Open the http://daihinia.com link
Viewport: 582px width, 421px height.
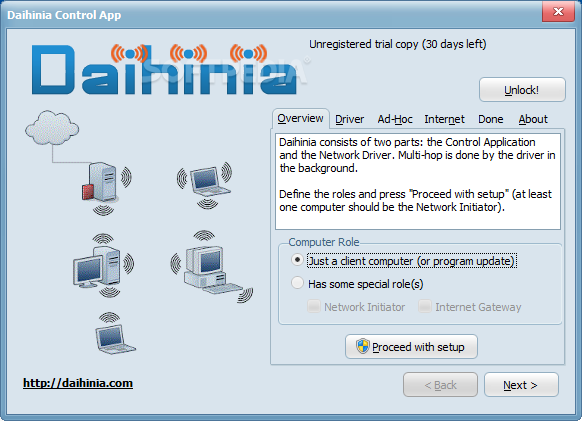click(78, 383)
